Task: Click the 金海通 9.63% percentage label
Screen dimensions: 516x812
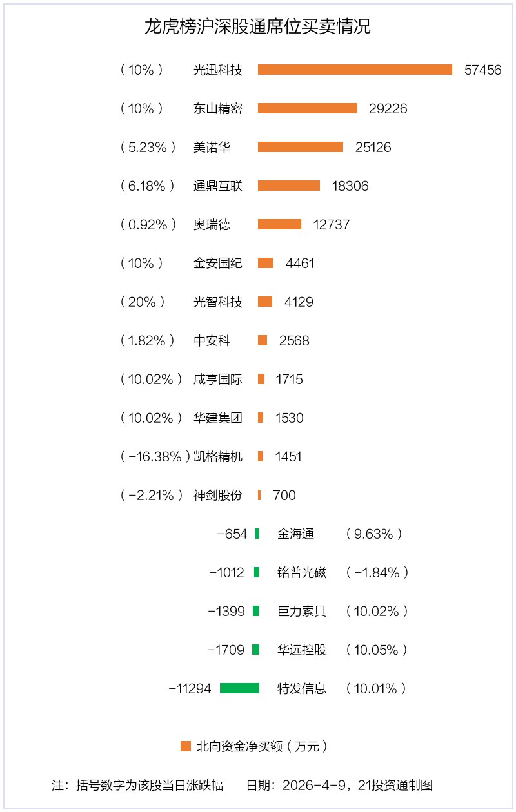Action: (x=374, y=534)
